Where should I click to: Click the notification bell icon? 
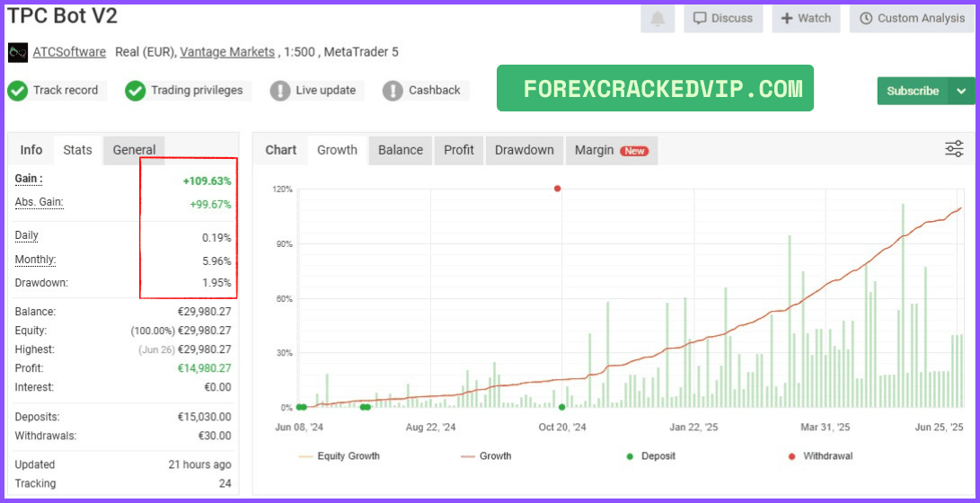658,19
